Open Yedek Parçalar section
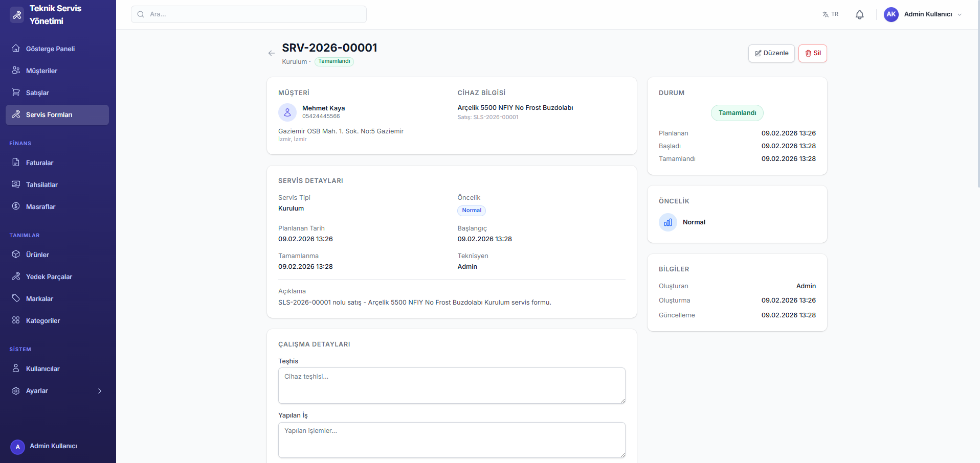Screen dimensions: 980x463 (49, 277)
